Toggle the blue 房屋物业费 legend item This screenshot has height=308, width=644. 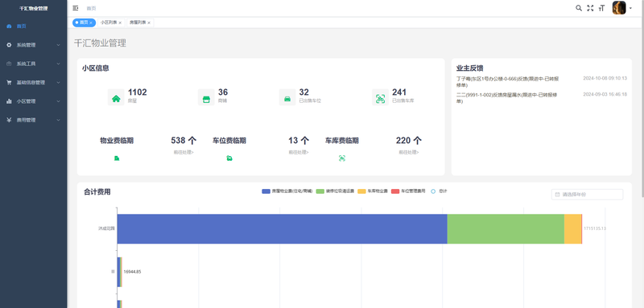[287, 191]
